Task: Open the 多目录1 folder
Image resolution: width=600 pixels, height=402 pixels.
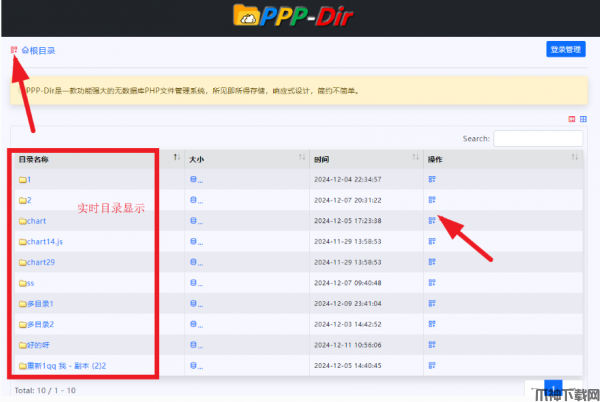Action: (36, 304)
